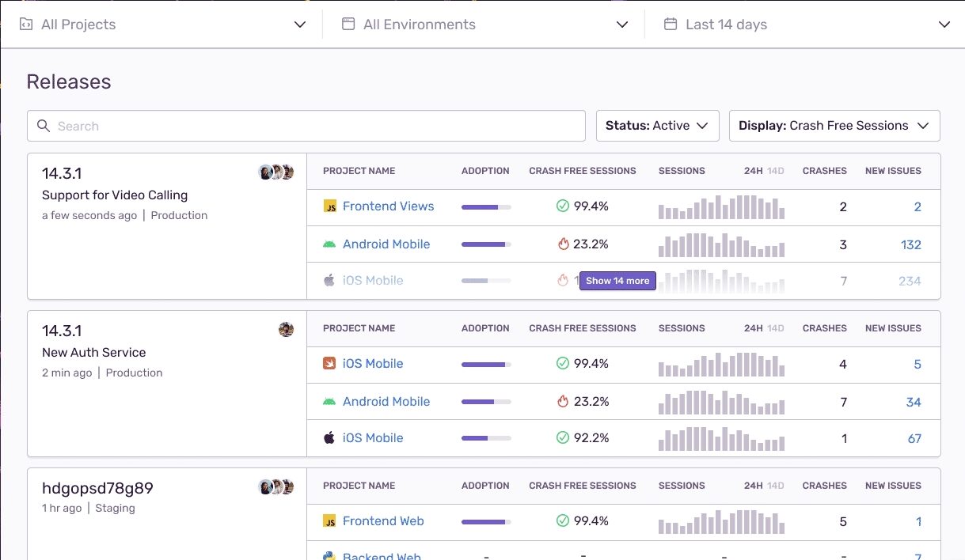Toggle sessions chart to 24H in first release
The image size is (965, 560).
(753, 171)
